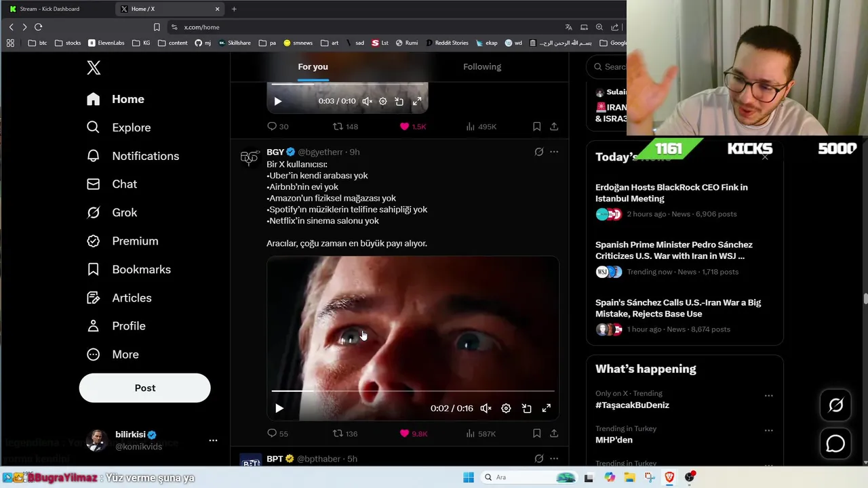The width and height of the screenshot is (868, 488).
Task: Open the more options on BGY post
Action: 554,152
